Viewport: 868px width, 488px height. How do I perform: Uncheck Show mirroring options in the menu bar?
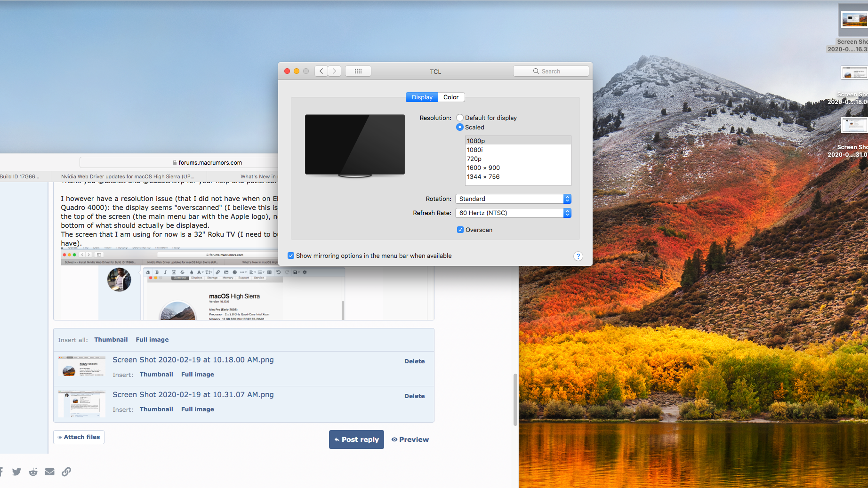pyautogui.click(x=291, y=256)
